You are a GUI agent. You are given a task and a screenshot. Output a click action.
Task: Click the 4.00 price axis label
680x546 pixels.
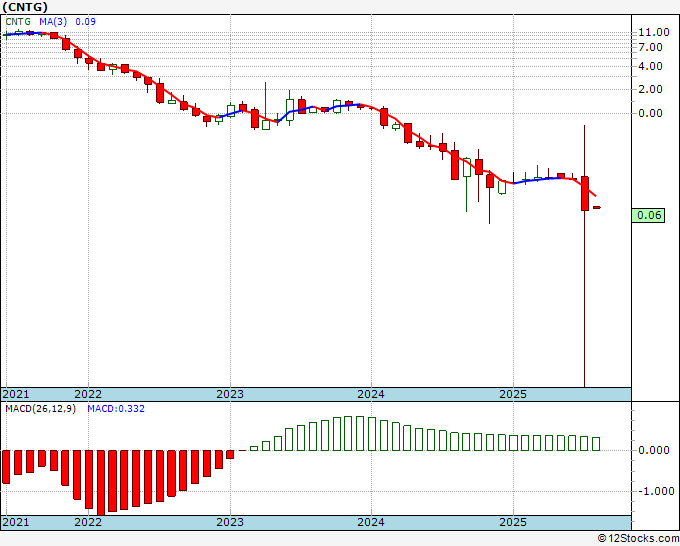[650, 66]
